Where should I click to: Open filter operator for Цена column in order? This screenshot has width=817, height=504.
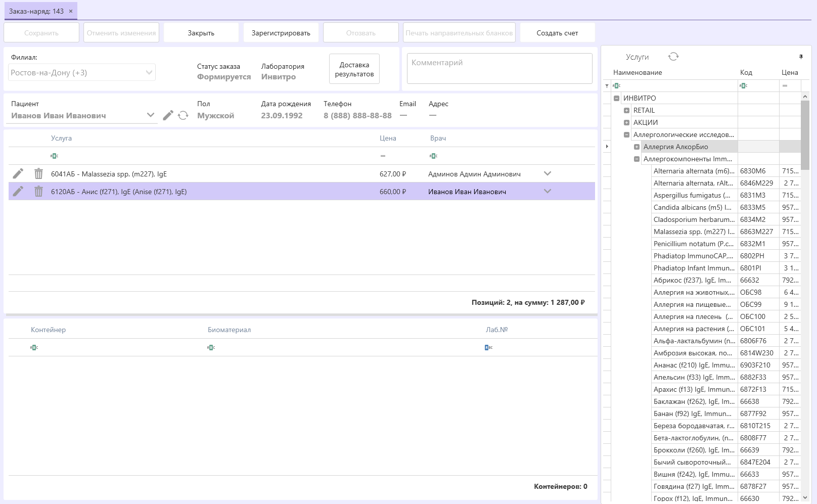383,156
